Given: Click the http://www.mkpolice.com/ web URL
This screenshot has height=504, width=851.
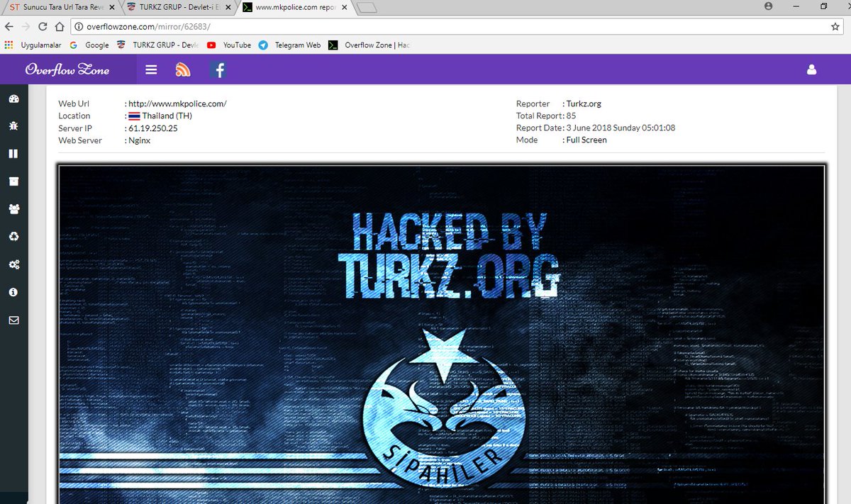Looking at the screenshot, I should click(x=177, y=103).
